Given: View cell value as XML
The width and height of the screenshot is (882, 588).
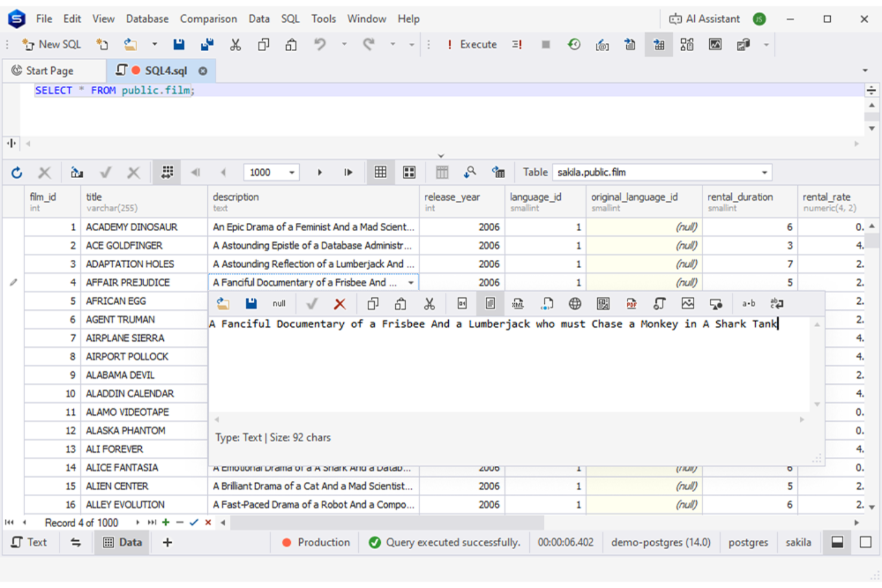Looking at the screenshot, I should pyautogui.click(x=518, y=303).
